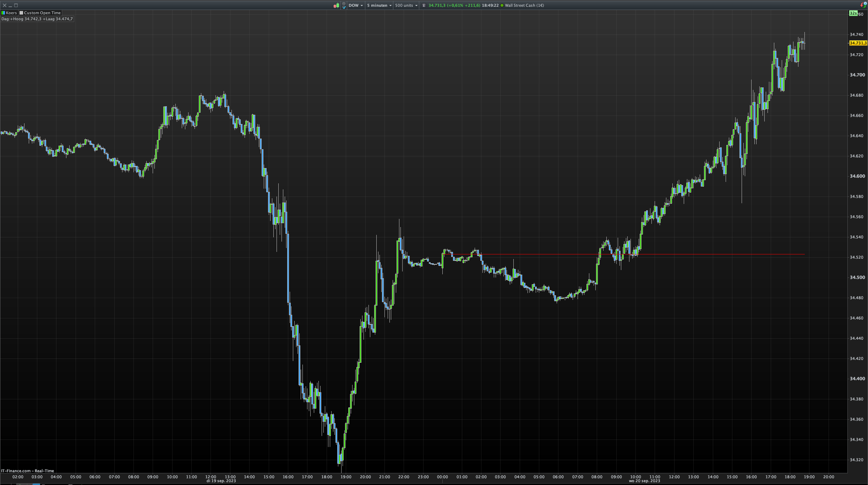Click the IT-Finance.com Real-Time label
Image resolution: width=868 pixels, height=485 pixels.
[x=27, y=471]
